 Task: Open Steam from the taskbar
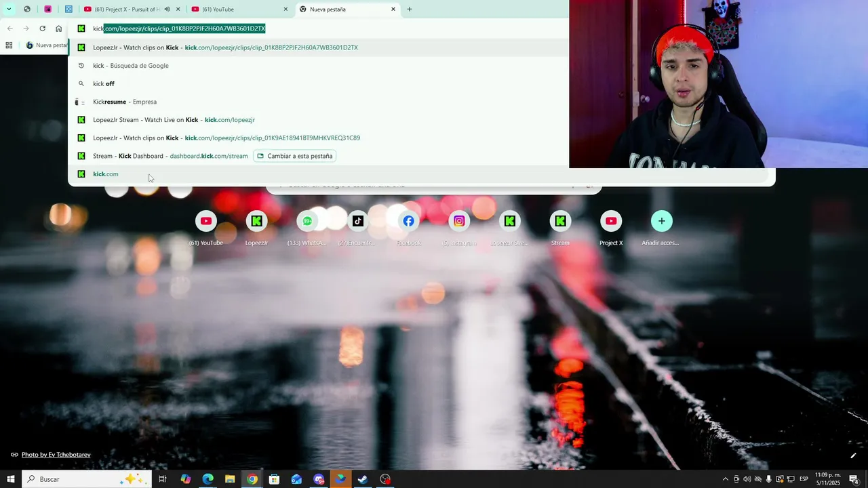pyautogui.click(x=363, y=479)
